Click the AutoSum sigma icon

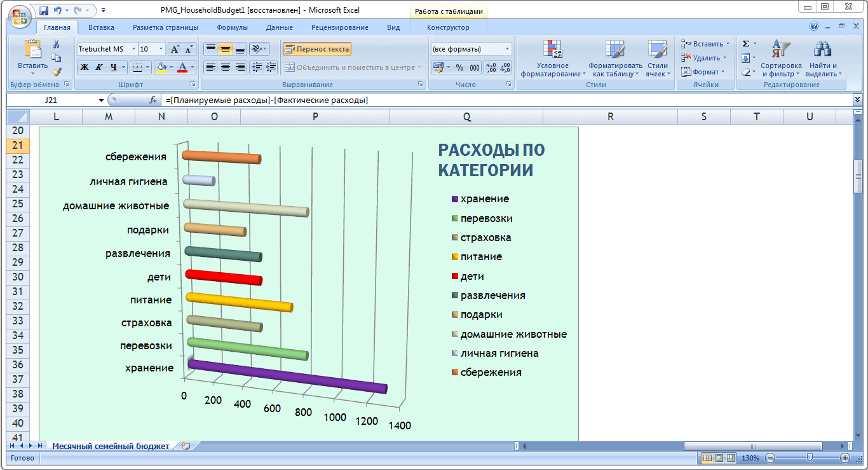point(746,44)
